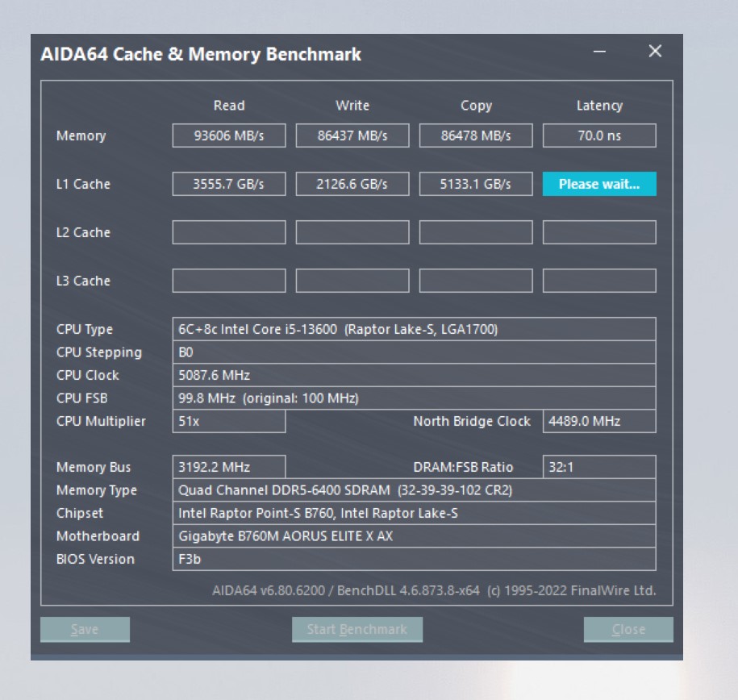The height and width of the screenshot is (700, 738).
Task: Click the Write column header
Action: point(352,106)
